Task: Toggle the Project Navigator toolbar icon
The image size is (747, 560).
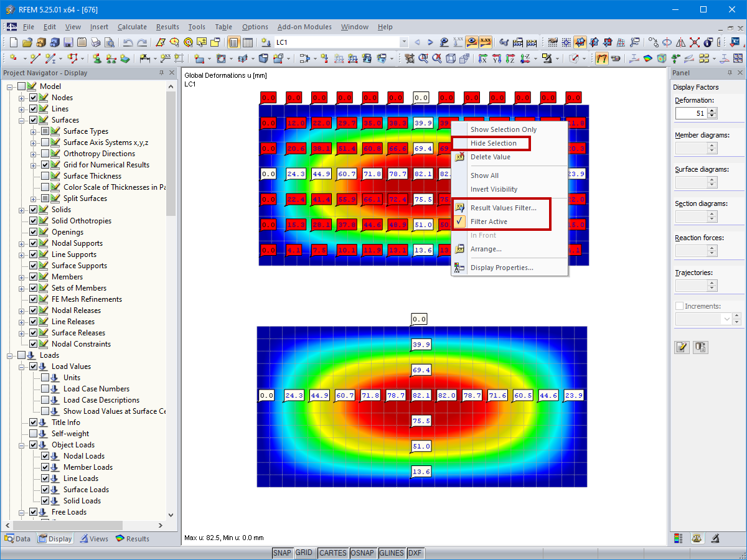Action: (x=234, y=42)
